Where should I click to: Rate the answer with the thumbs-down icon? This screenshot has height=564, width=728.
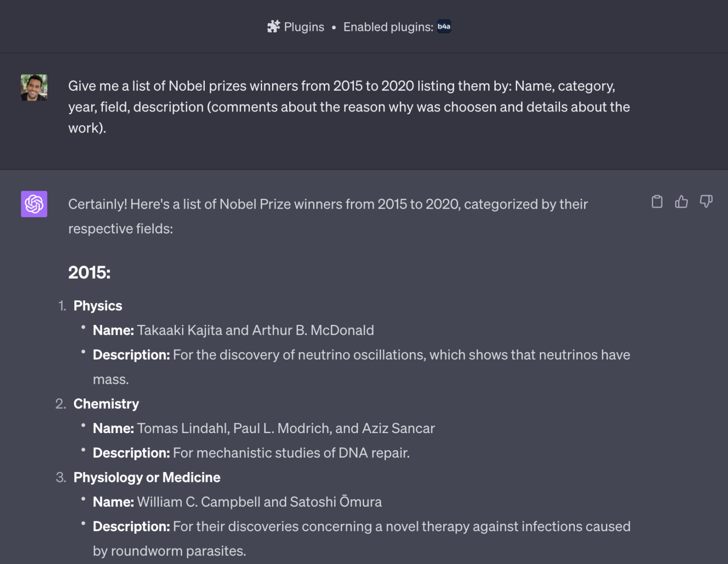pyautogui.click(x=706, y=202)
